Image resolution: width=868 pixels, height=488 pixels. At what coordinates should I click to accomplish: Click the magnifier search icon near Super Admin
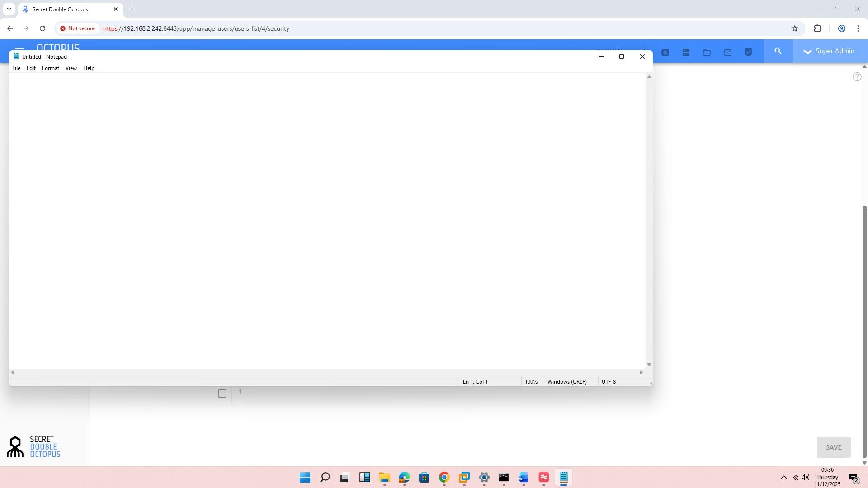coord(778,51)
